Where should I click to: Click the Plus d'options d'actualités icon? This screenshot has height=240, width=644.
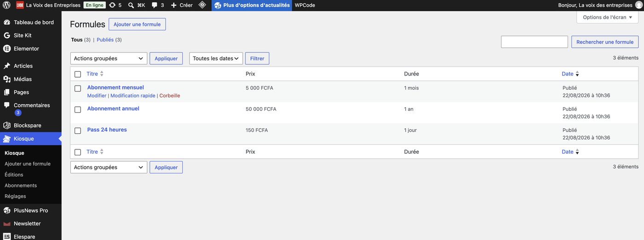(218, 5)
